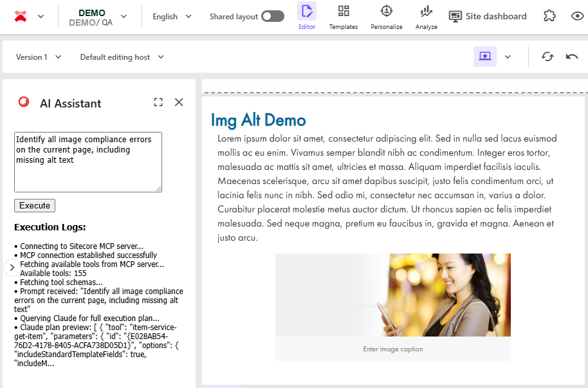The width and height of the screenshot is (588, 388).
Task: Select the desktop device preview button
Action: (484, 57)
